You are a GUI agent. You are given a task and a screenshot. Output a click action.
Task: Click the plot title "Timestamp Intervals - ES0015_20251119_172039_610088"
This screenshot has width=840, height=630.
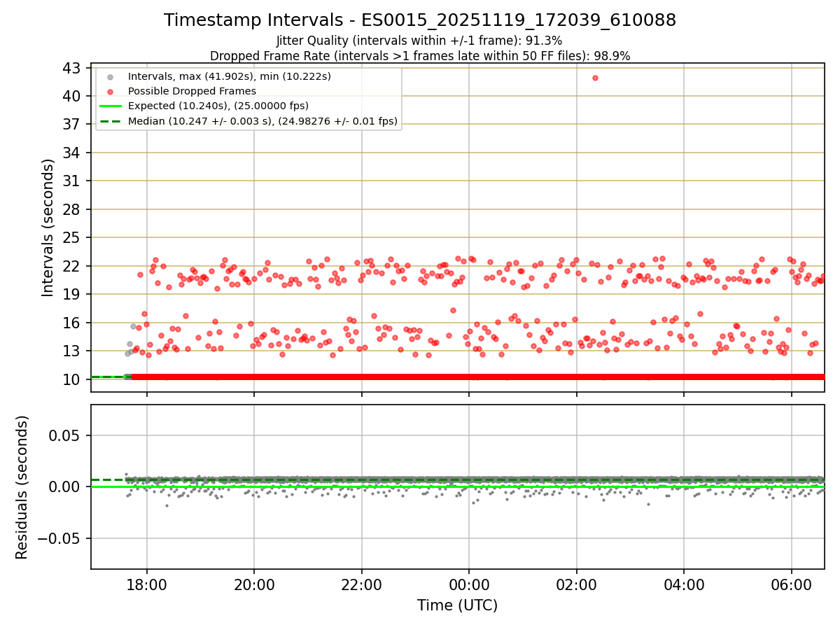(420, 20)
